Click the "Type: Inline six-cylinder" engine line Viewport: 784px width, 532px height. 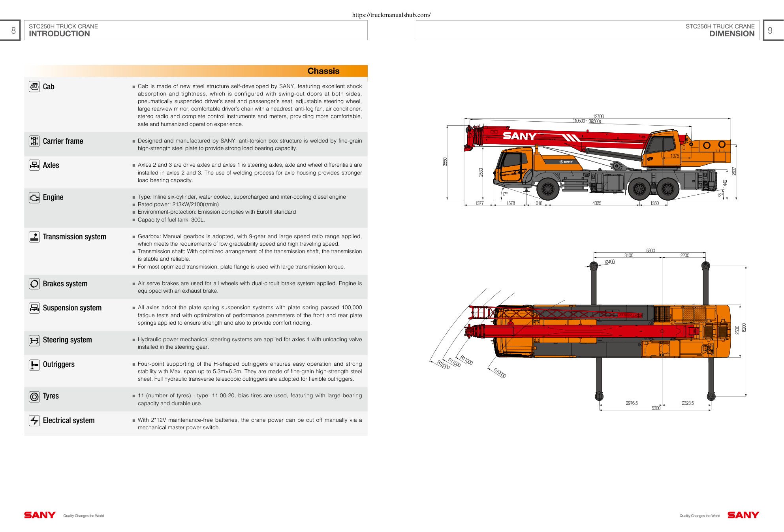coord(242,197)
